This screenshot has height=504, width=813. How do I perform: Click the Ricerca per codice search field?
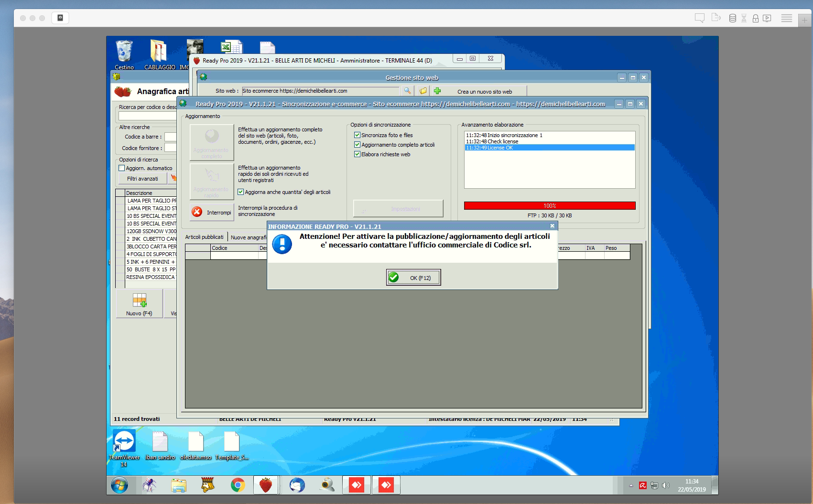click(x=148, y=116)
